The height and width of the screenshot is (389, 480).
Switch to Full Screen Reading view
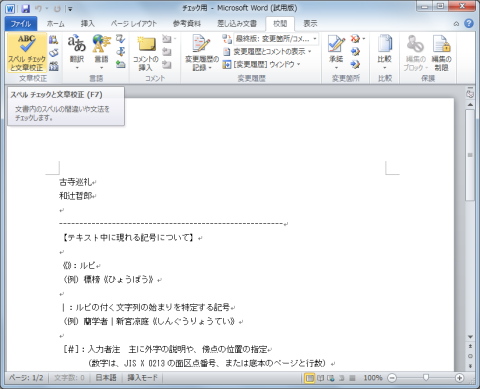pyautogui.click(x=320, y=378)
